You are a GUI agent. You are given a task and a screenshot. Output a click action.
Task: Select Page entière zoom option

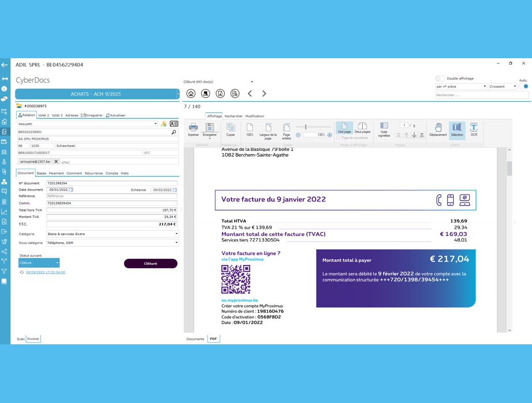(286, 131)
